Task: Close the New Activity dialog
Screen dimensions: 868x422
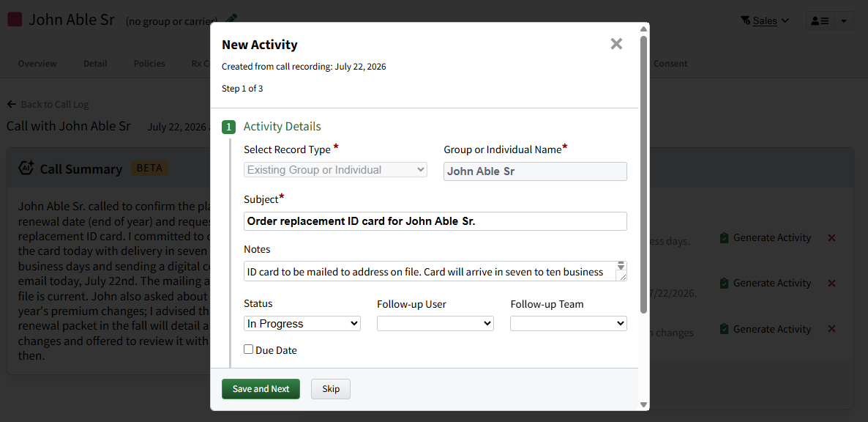Action: (x=616, y=44)
